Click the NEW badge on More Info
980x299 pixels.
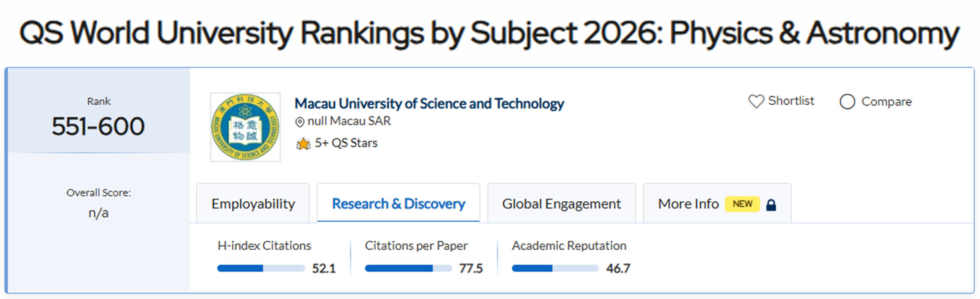742,204
